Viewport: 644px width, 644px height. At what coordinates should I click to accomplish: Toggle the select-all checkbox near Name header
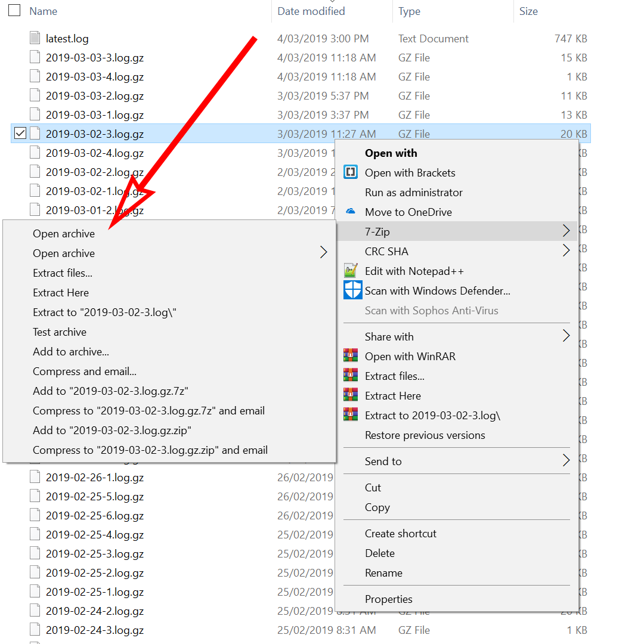[14, 10]
